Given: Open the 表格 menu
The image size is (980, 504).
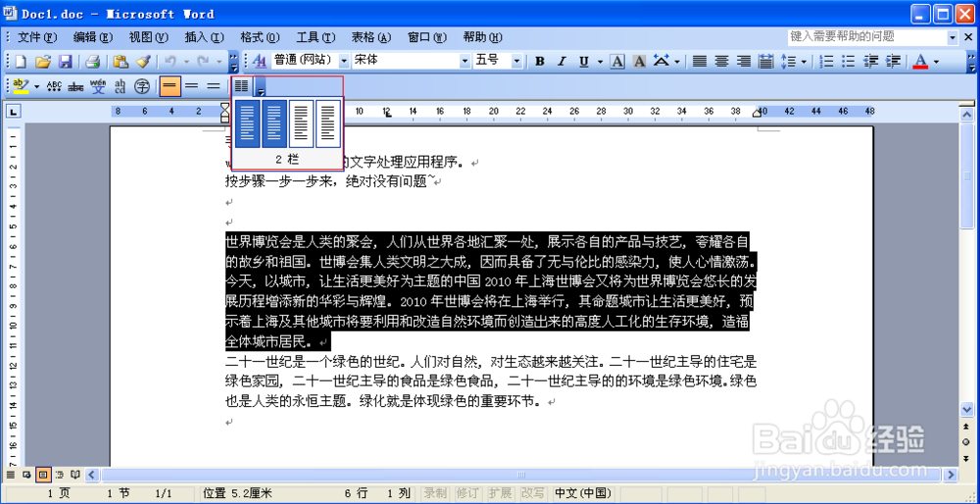Looking at the screenshot, I should [x=371, y=37].
